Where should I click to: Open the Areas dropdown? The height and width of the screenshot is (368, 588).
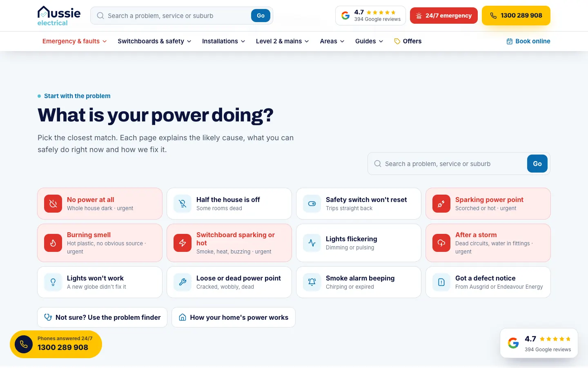point(332,41)
